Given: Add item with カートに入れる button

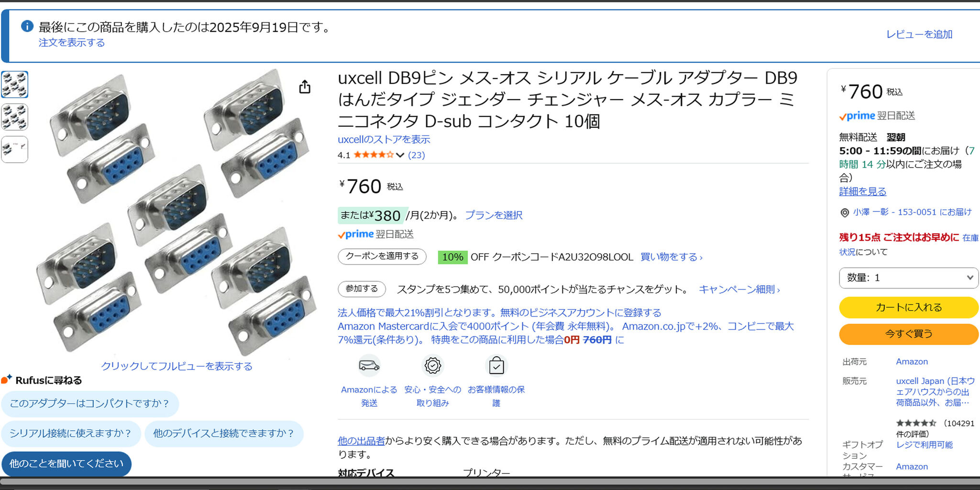Looking at the screenshot, I should pyautogui.click(x=909, y=307).
